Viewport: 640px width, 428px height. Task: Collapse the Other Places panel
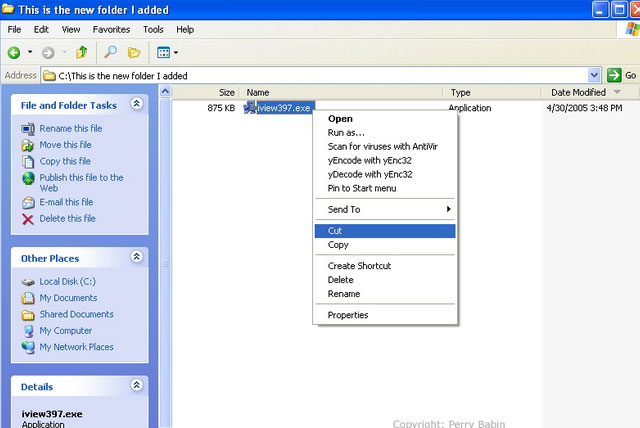(x=137, y=258)
